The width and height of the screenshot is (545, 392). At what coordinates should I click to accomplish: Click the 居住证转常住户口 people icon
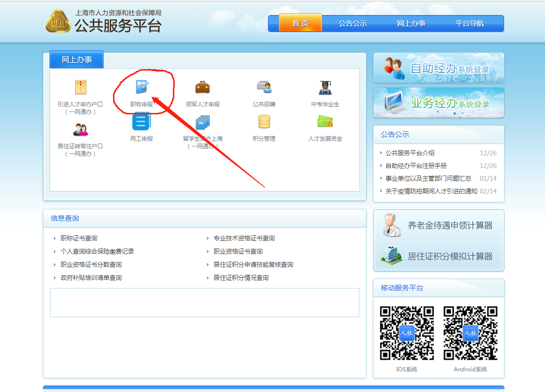point(81,129)
